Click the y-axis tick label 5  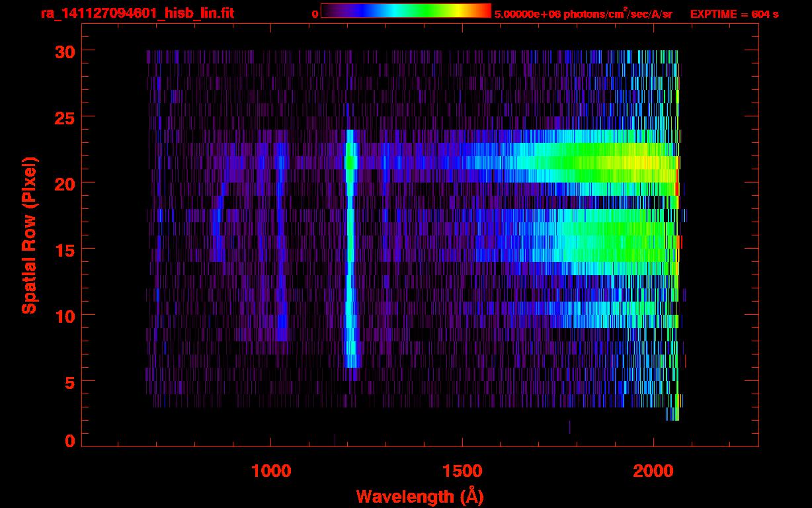[x=69, y=382]
